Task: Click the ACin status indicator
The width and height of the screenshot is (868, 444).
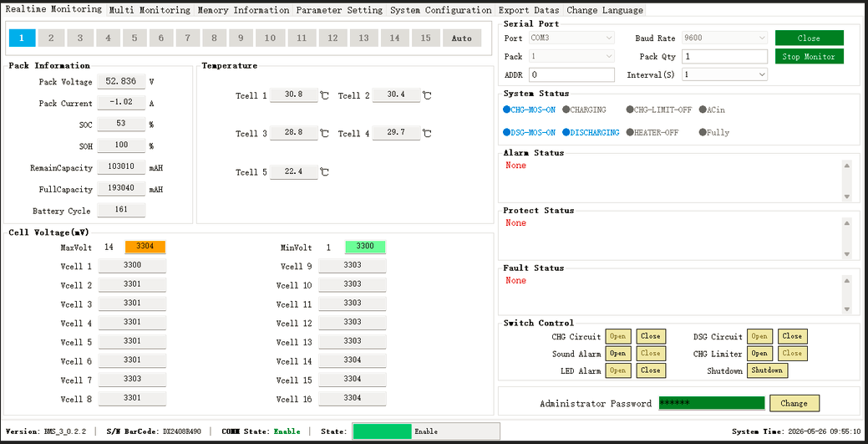Action: tap(712, 110)
